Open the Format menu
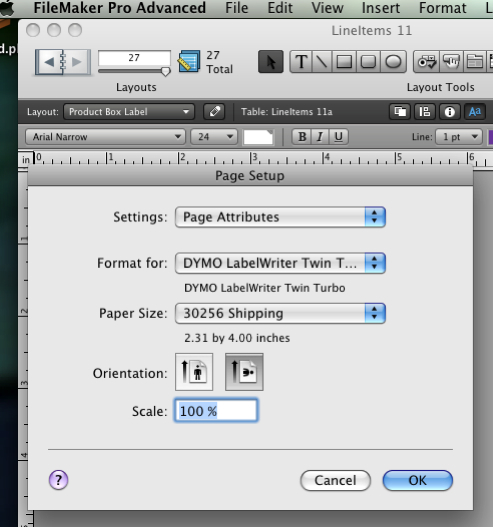 [x=443, y=7]
